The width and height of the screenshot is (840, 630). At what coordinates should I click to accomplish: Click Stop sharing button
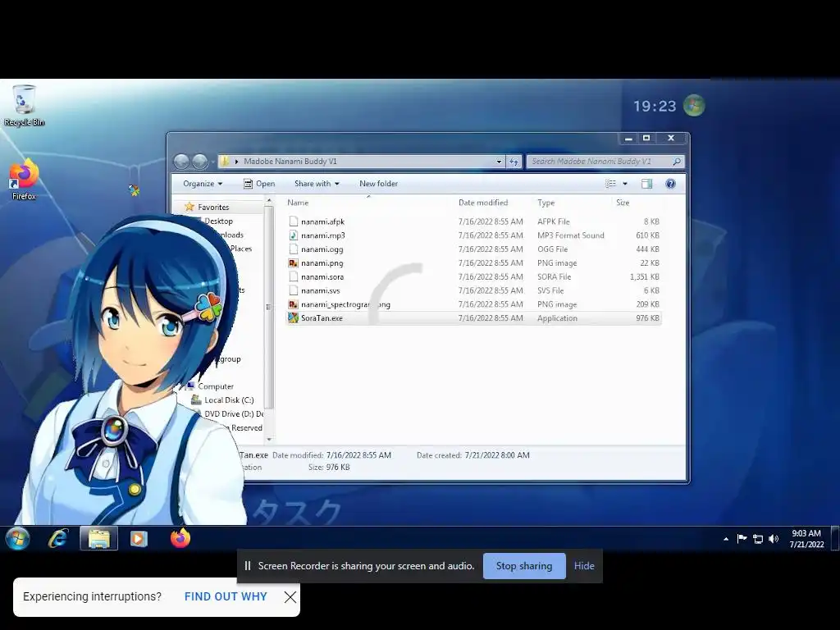tap(524, 566)
